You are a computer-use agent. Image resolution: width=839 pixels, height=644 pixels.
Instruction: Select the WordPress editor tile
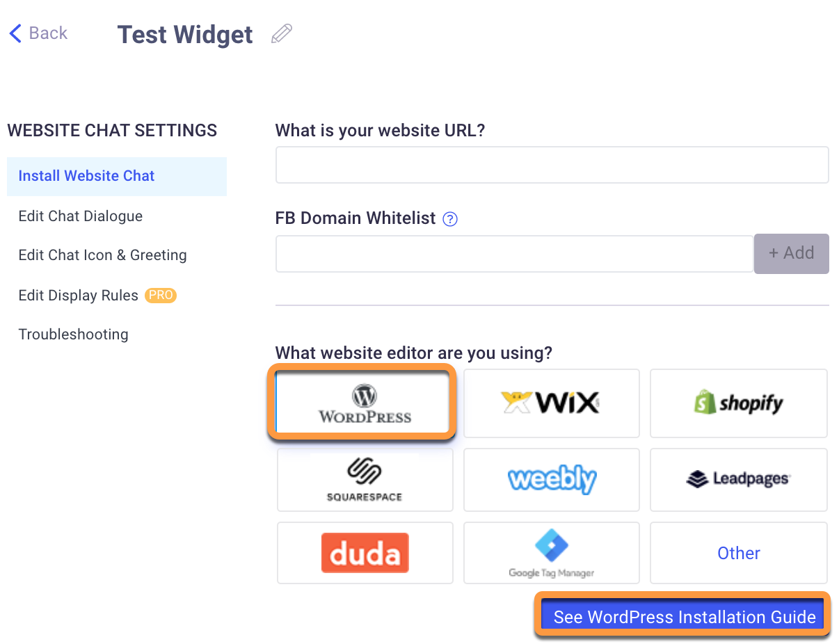click(362, 403)
